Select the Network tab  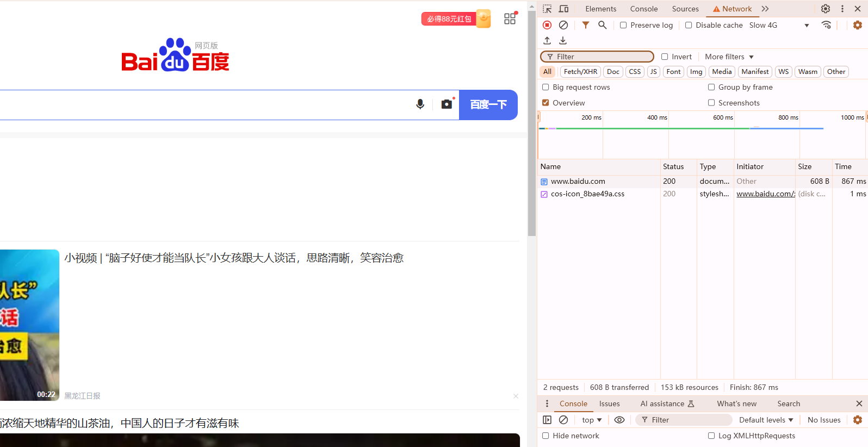click(x=733, y=9)
